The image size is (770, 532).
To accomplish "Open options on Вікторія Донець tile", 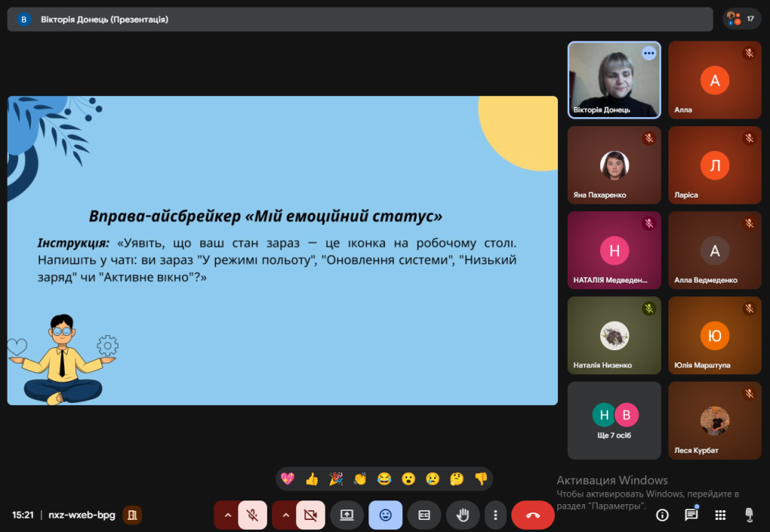I will 648,53.
